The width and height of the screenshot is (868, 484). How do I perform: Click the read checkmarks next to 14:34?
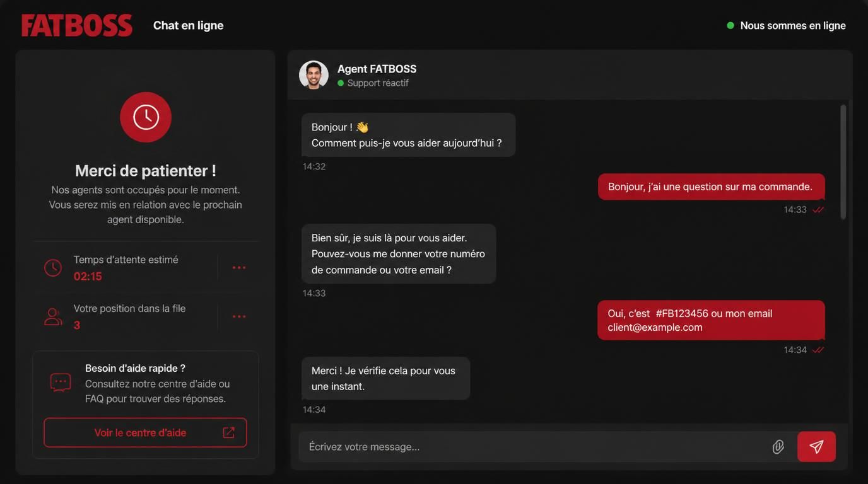click(818, 350)
